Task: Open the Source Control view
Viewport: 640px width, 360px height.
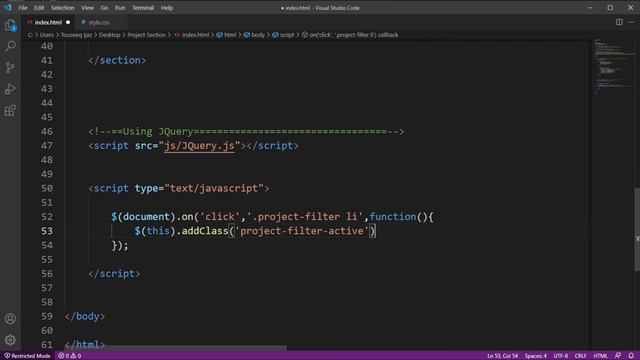Action: (10, 67)
